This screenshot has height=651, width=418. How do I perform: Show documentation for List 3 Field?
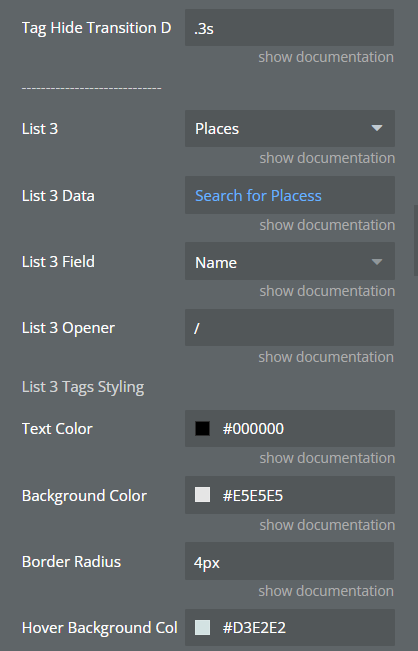tap(327, 291)
